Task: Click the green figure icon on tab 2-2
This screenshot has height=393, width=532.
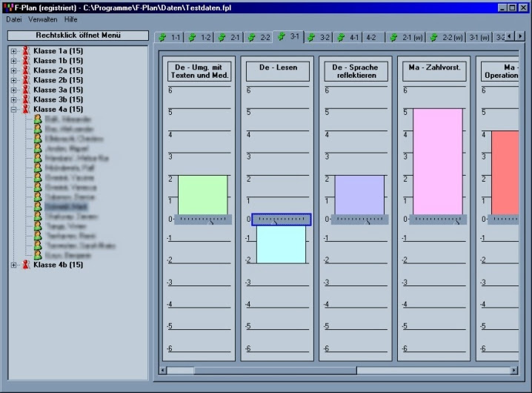Action: [x=252, y=37]
